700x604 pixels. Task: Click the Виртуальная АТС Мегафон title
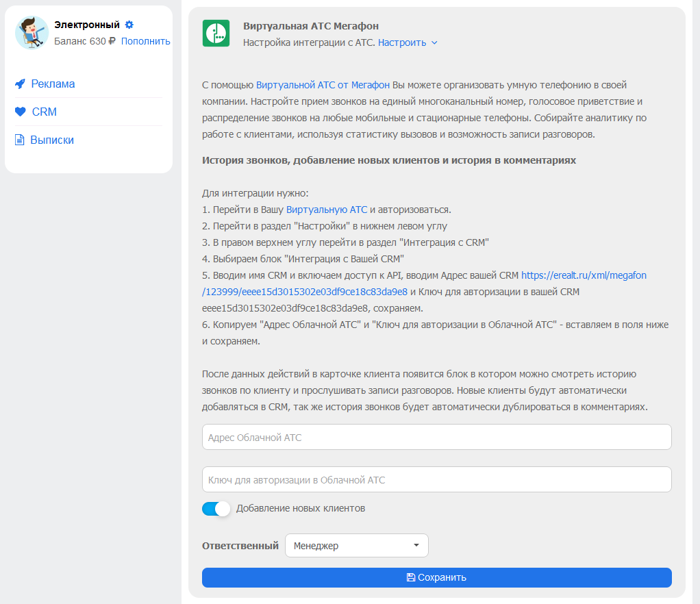[x=311, y=26]
